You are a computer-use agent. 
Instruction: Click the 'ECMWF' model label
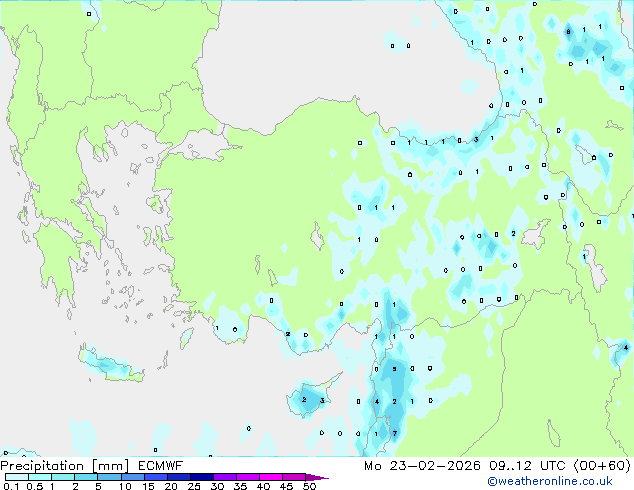pyautogui.click(x=161, y=466)
